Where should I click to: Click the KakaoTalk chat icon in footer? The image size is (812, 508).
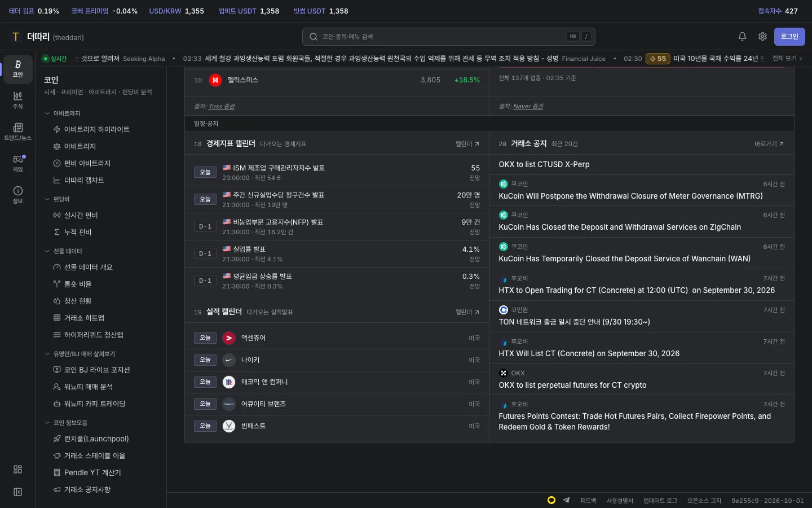tap(551, 500)
